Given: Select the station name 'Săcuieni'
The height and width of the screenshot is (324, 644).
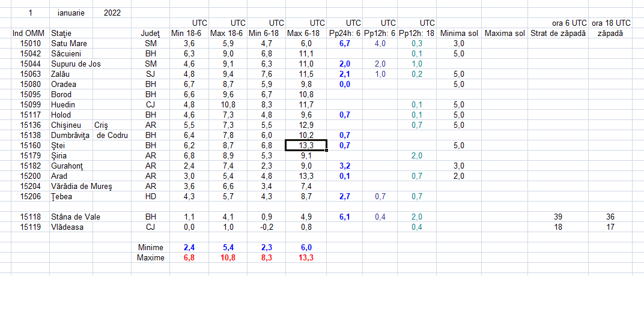Looking at the screenshot, I should (71, 54).
